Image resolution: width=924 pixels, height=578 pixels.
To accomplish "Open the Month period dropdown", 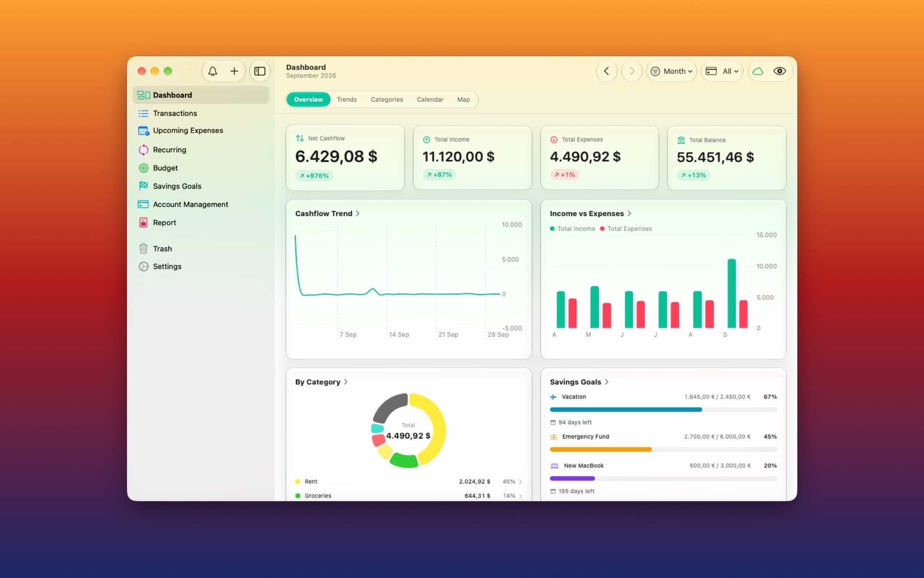I will tap(672, 71).
